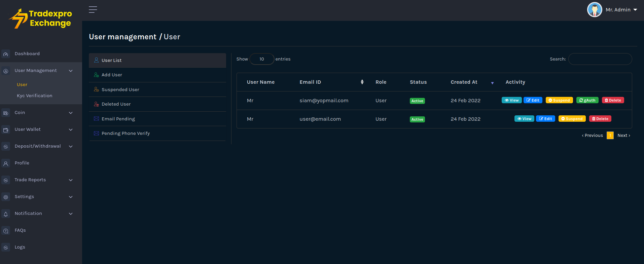Delete the user@email.com account

(x=600, y=119)
